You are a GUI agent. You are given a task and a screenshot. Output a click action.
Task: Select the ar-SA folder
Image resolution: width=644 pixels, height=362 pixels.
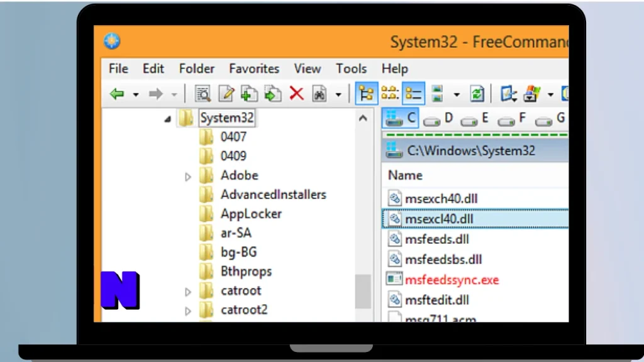(x=236, y=233)
